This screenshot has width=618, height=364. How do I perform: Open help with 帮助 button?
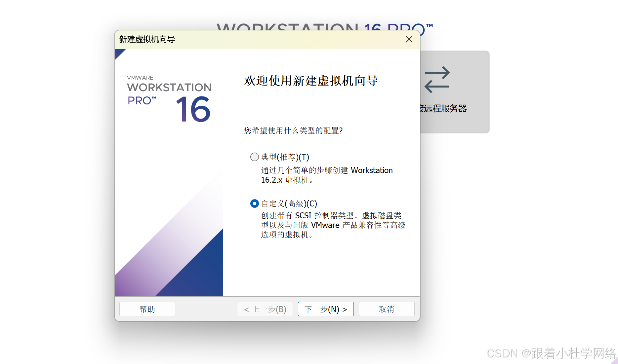pyautogui.click(x=147, y=309)
